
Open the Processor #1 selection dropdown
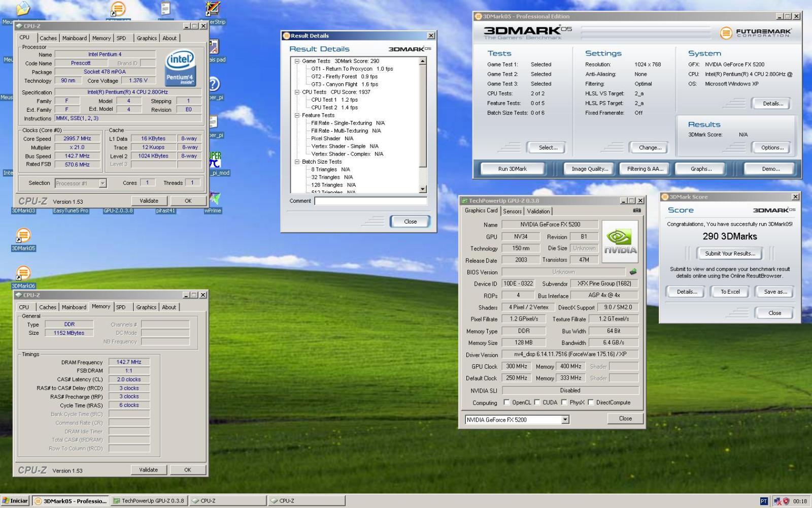pyautogui.click(x=103, y=183)
